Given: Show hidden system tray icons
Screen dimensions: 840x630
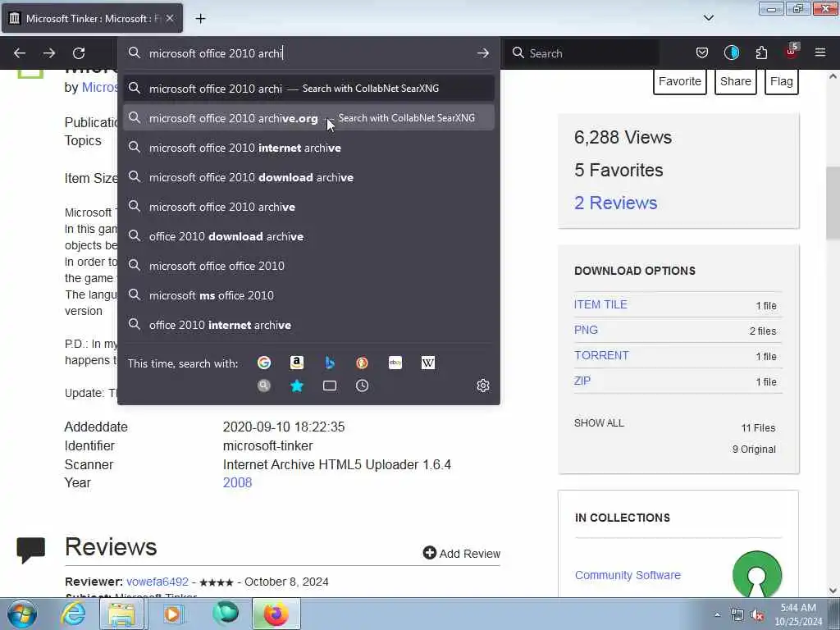Looking at the screenshot, I should [717, 614].
